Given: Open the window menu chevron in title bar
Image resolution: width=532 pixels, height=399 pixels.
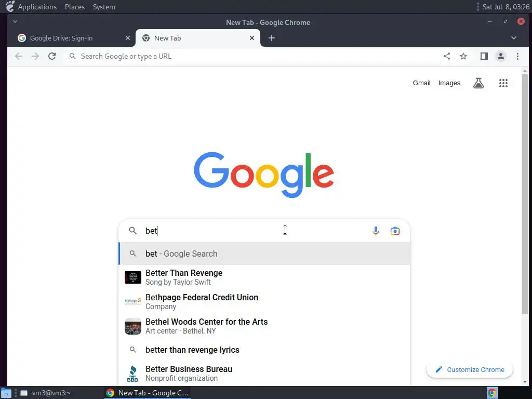Looking at the screenshot, I should [15, 21].
